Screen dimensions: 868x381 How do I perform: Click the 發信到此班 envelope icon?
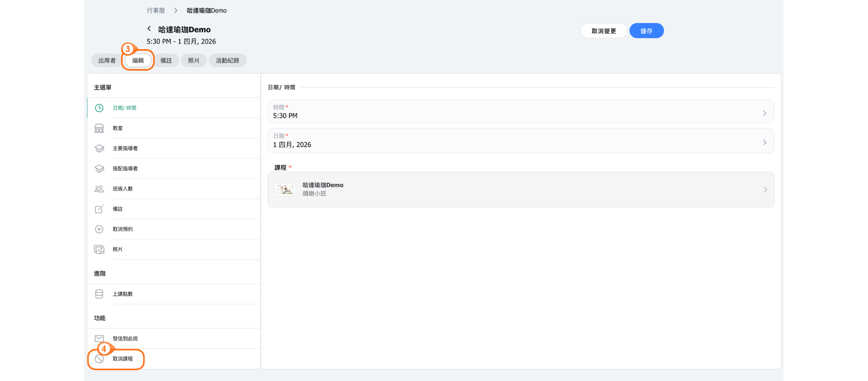[99, 338]
